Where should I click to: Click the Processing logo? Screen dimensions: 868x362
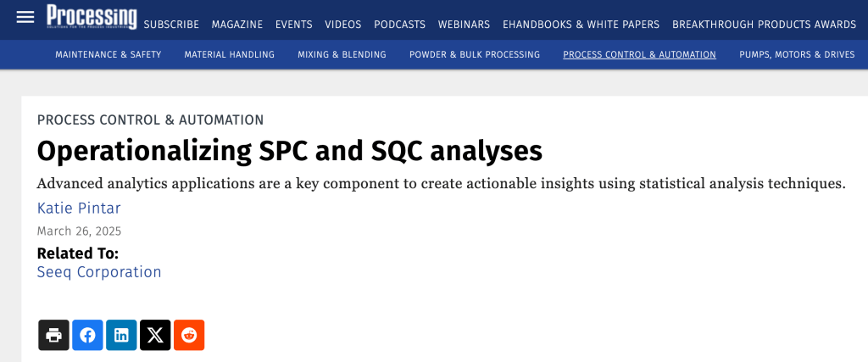click(92, 17)
